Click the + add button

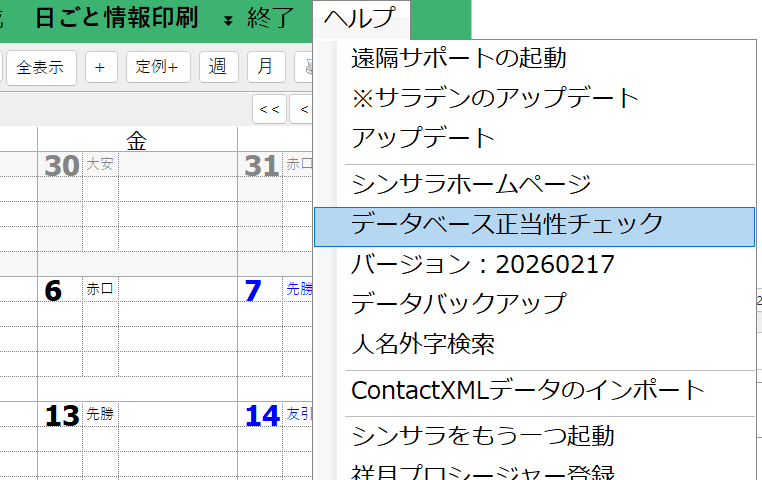click(x=100, y=67)
